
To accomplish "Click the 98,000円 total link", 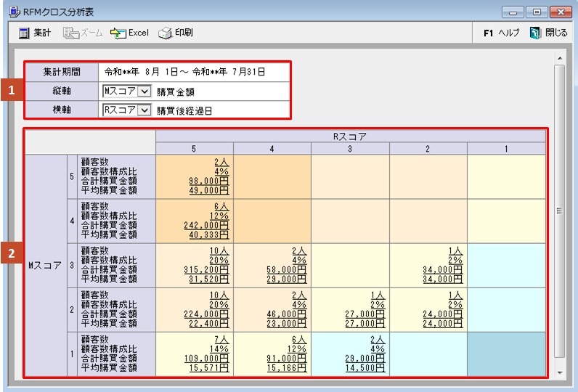I will tap(209, 181).
